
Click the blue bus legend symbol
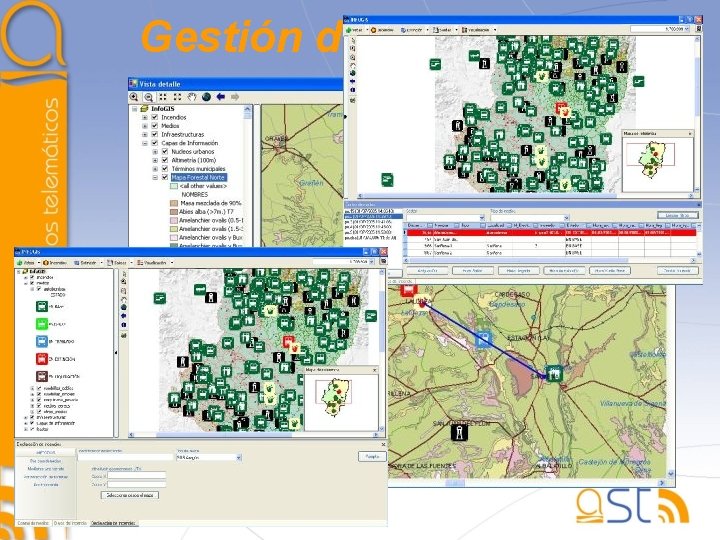coord(42,341)
